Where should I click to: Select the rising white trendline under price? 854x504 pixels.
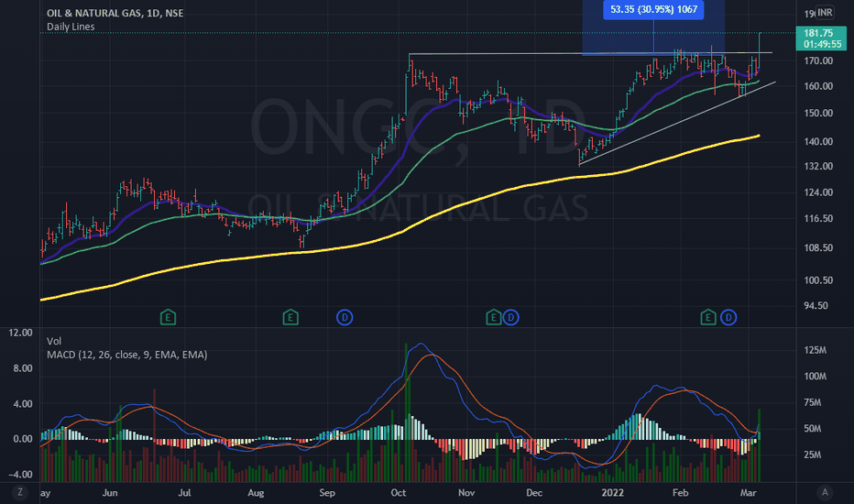point(675,123)
